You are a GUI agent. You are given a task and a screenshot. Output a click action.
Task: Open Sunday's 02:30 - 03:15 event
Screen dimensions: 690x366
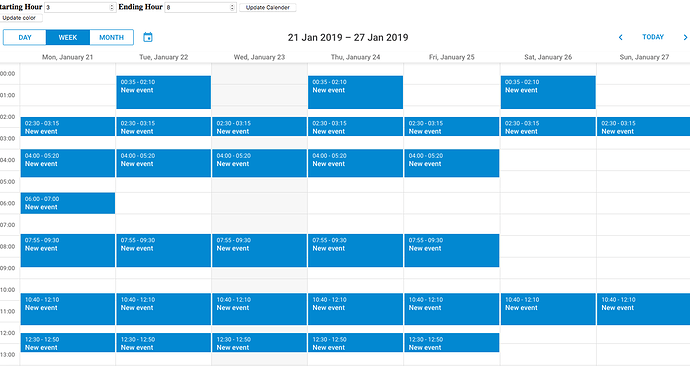click(643, 127)
